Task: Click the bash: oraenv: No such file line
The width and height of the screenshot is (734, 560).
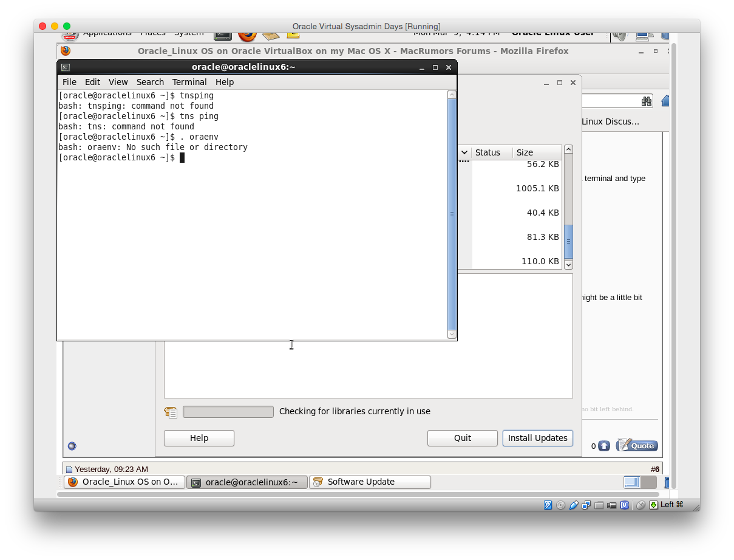Action: (x=153, y=148)
